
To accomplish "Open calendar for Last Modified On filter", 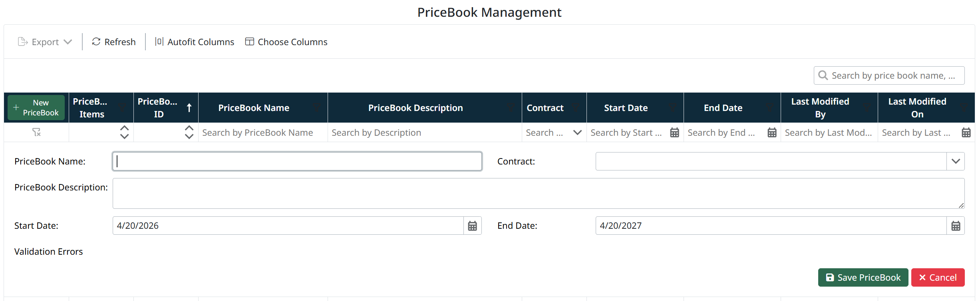I will [966, 133].
